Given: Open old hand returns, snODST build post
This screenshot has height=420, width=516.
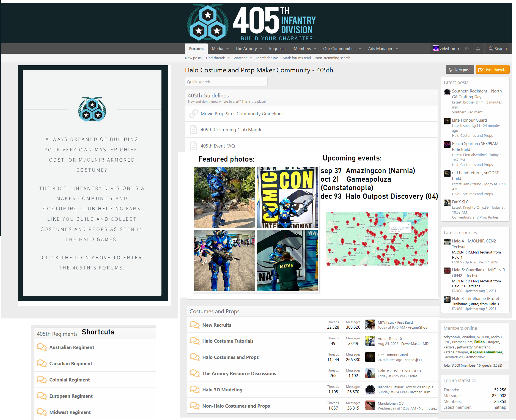Looking at the screenshot, I should coord(475,176).
